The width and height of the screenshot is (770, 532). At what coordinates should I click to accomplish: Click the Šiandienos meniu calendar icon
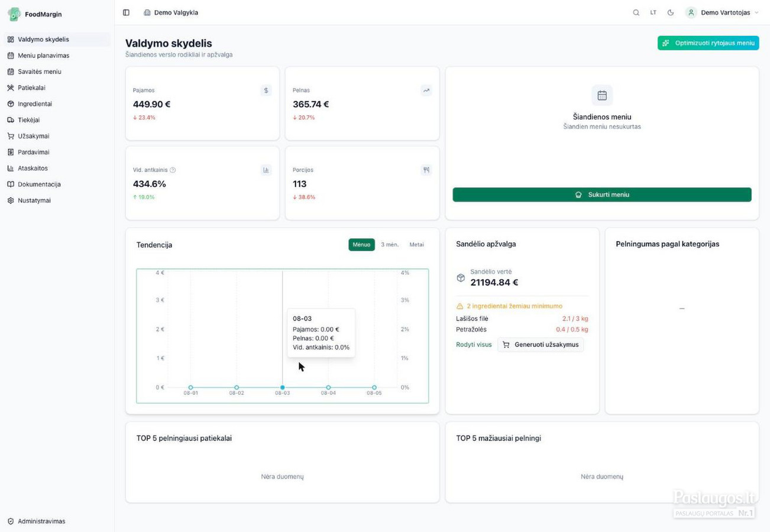pyautogui.click(x=602, y=95)
